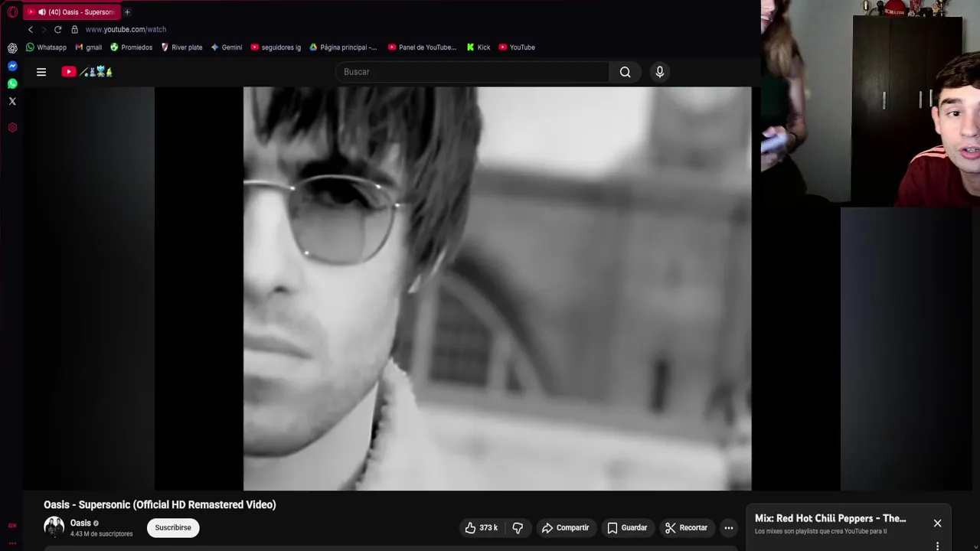This screenshot has width=980, height=551.
Task: Open the Mix: Red Hot Chili Peppers playlist title
Action: [x=830, y=518]
